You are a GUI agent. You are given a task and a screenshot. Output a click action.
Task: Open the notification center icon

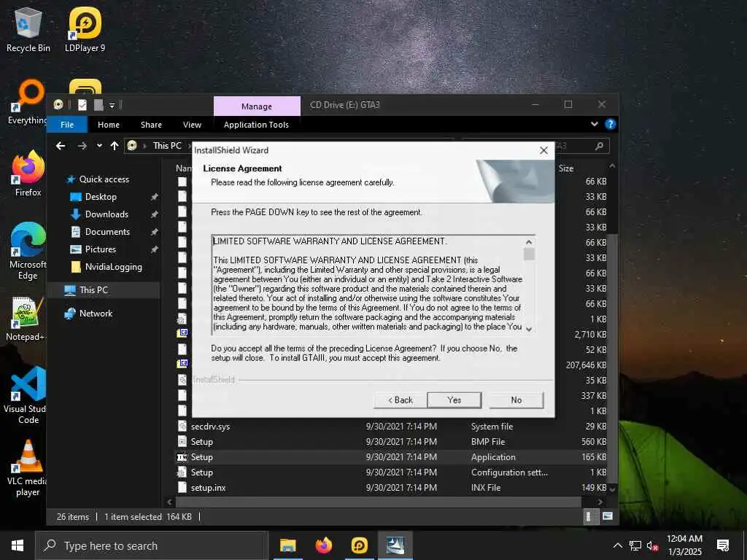(x=723, y=545)
